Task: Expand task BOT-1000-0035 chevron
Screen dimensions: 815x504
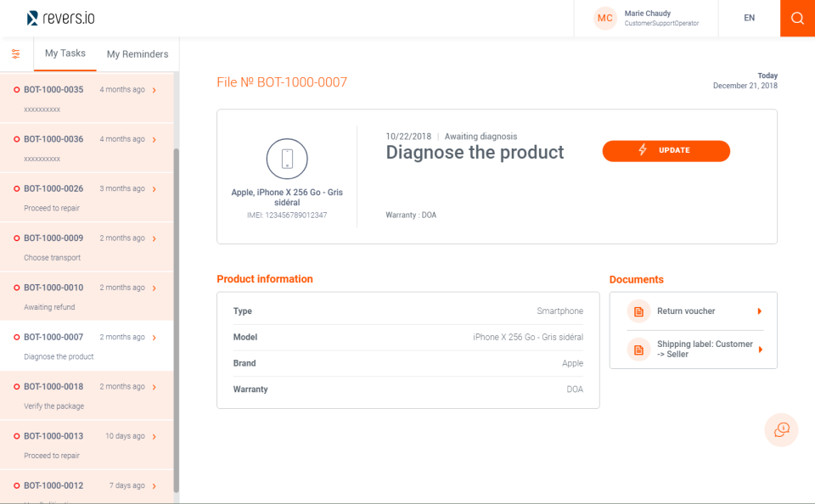Action: [155, 91]
